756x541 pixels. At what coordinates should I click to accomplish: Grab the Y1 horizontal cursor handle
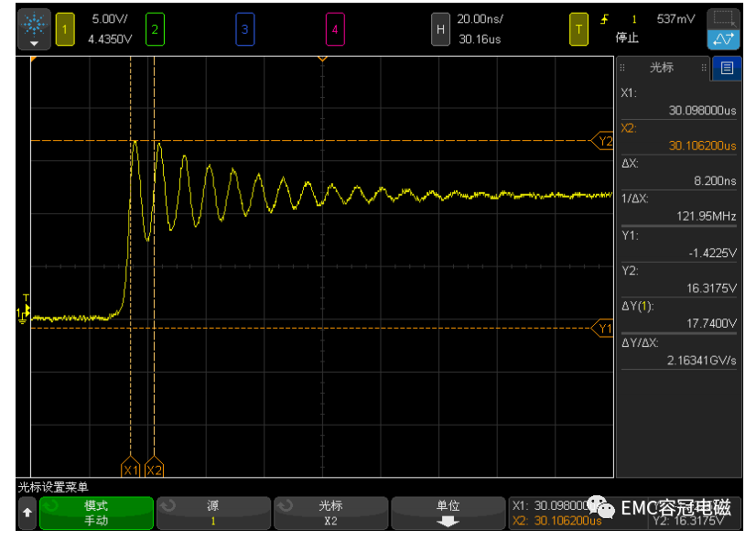pos(602,329)
